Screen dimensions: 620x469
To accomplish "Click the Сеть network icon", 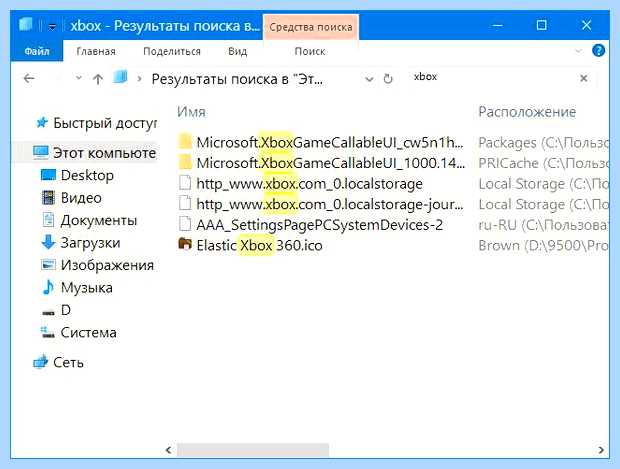I will [40, 361].
